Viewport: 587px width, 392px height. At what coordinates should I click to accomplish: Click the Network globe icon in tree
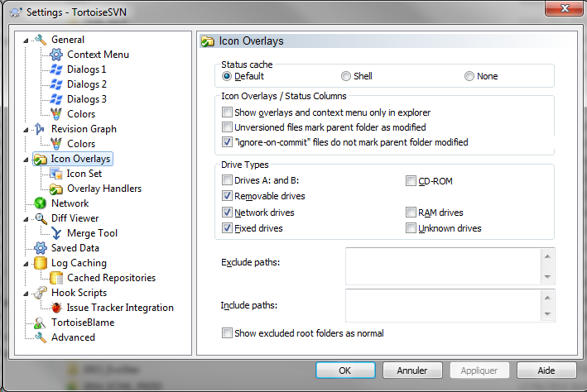point(40,203)
